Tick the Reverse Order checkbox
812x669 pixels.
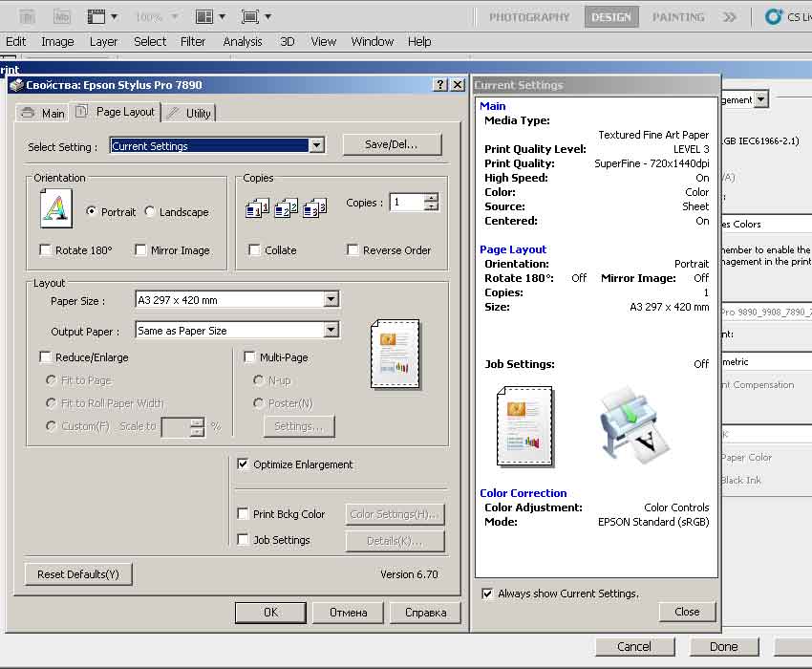pyautogui.click(x=353, y=249)
